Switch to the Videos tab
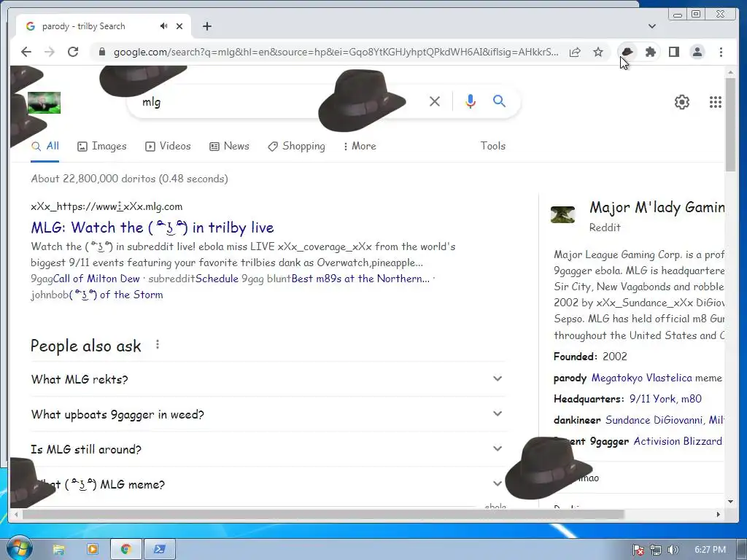This screenshot has height=560, width=747. click(168, 146)
